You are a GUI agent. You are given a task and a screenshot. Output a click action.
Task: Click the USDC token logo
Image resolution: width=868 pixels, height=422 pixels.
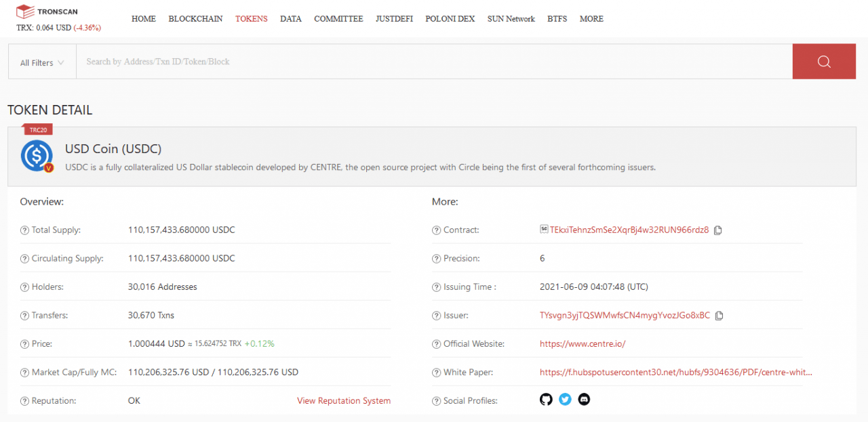pyautogui.click(x=37, y=156)
